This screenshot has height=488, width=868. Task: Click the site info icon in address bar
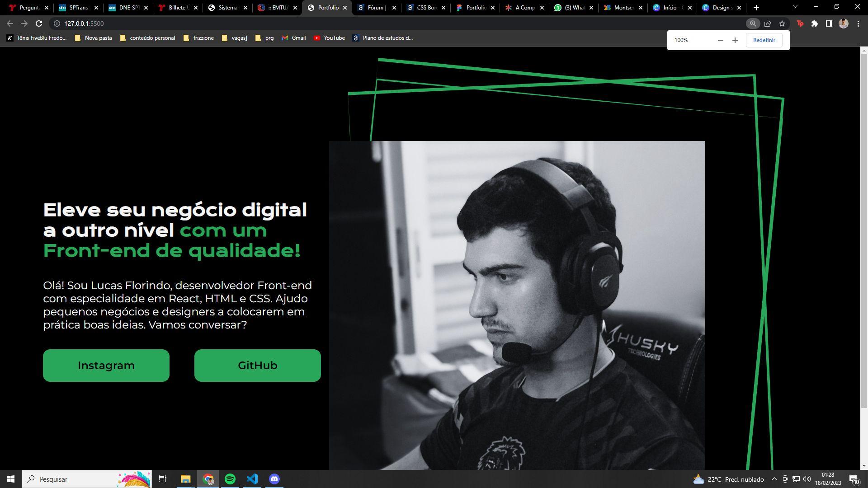(57, 23)
